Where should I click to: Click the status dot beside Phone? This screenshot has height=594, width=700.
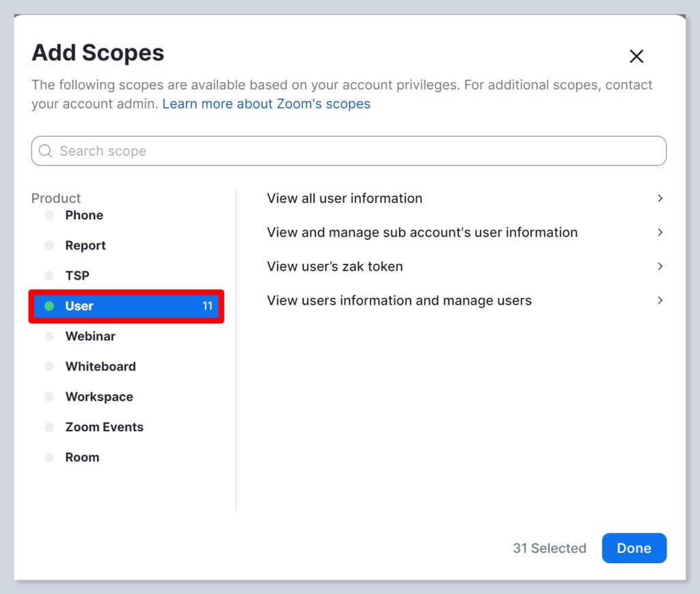click(x=49, y=215)
